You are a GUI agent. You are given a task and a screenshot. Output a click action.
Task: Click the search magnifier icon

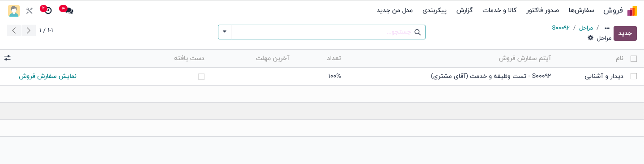click(418, 32)
